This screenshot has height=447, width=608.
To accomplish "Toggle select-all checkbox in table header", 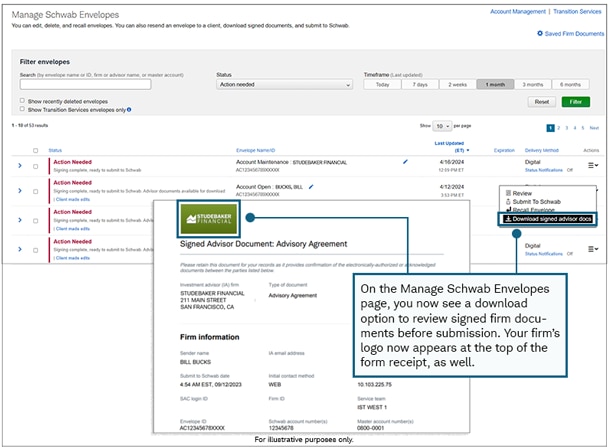I will coord(36,150).
